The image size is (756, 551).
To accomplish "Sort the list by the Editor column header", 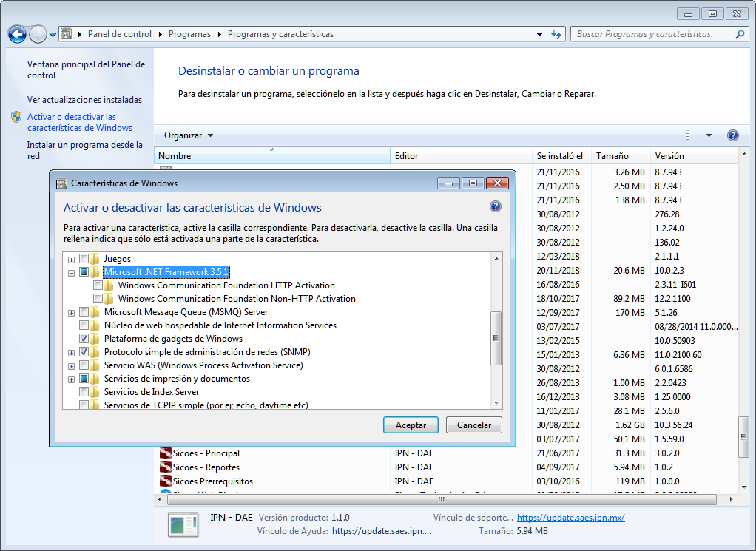I will click(x=407, y=156).
